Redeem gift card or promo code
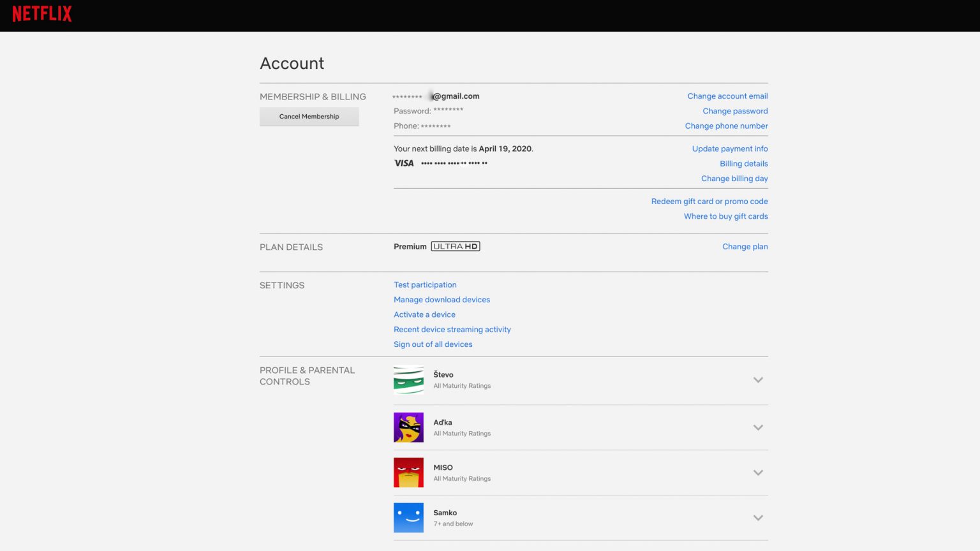Image resolution: width=980 pixels, height=551 pixels. (x=709, y=202)
